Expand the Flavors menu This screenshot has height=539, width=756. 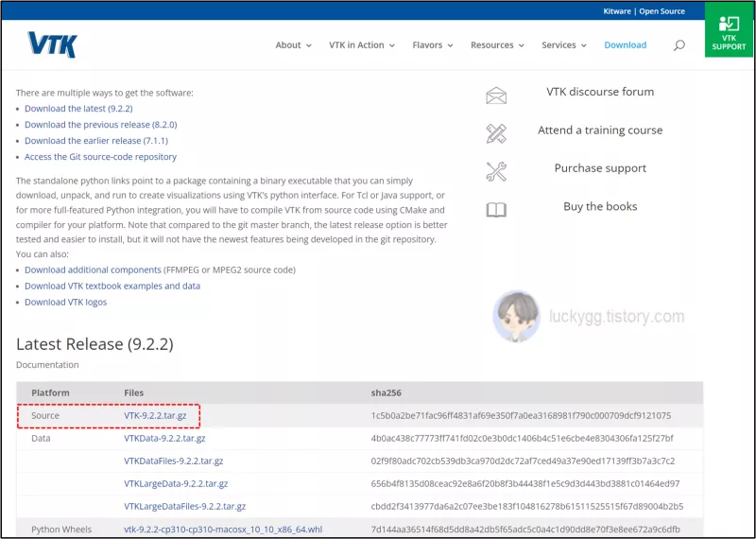[433, 44]
